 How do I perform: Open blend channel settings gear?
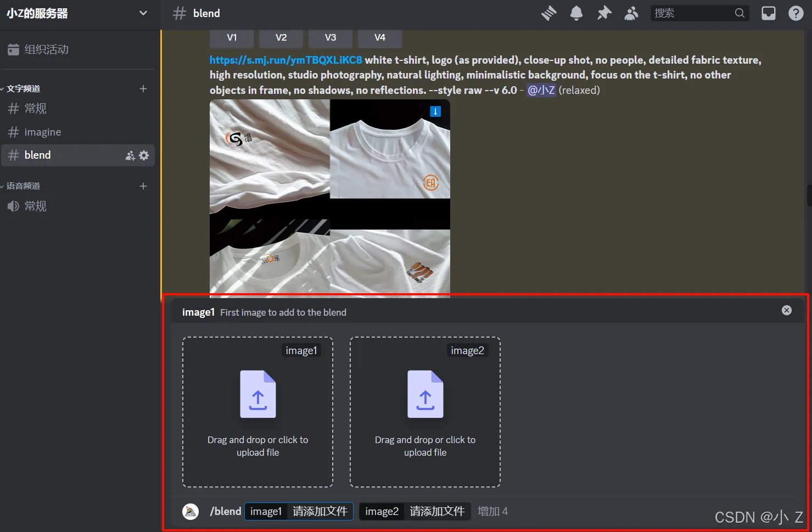[x=144, y=155]
